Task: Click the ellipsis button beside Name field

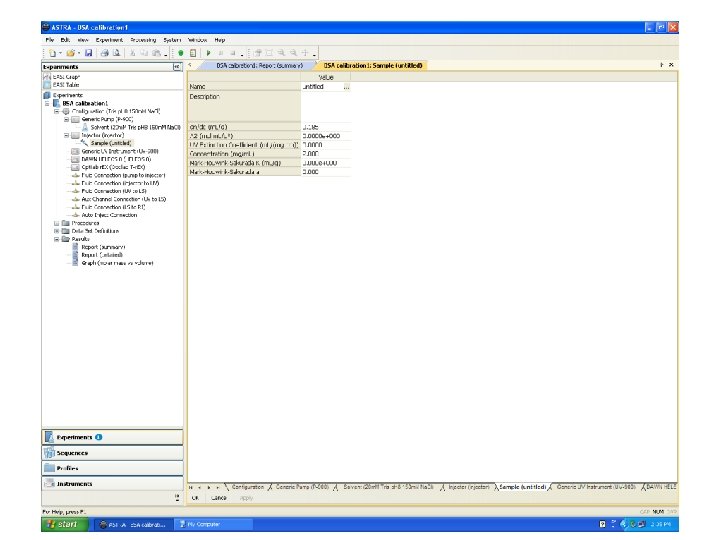Action: (346, 86)
